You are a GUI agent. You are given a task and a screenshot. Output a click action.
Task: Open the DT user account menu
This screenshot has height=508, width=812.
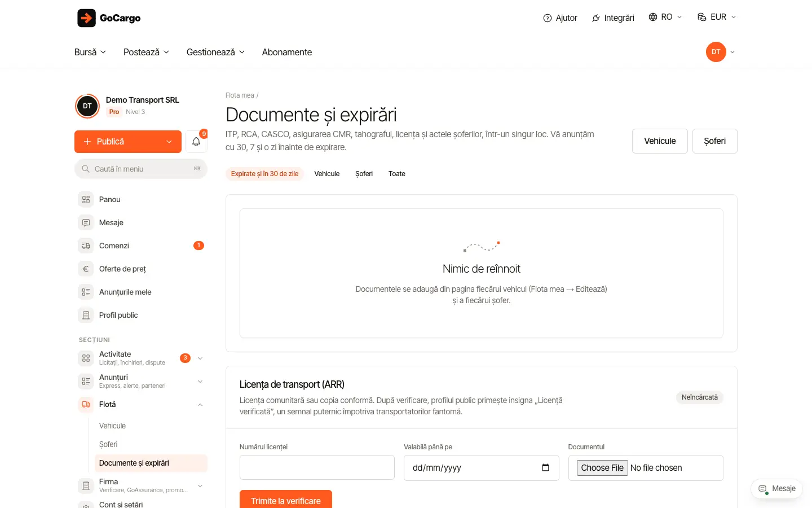coord(721,52)
